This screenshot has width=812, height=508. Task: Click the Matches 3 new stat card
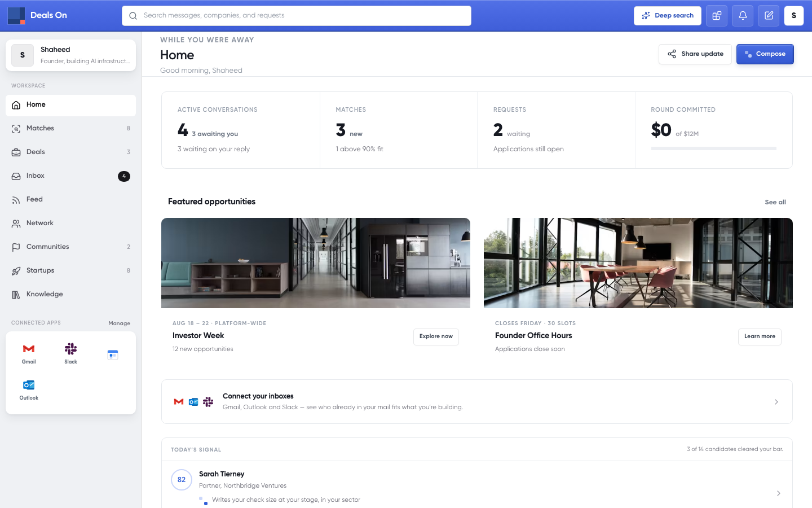(x=399, y=130)
